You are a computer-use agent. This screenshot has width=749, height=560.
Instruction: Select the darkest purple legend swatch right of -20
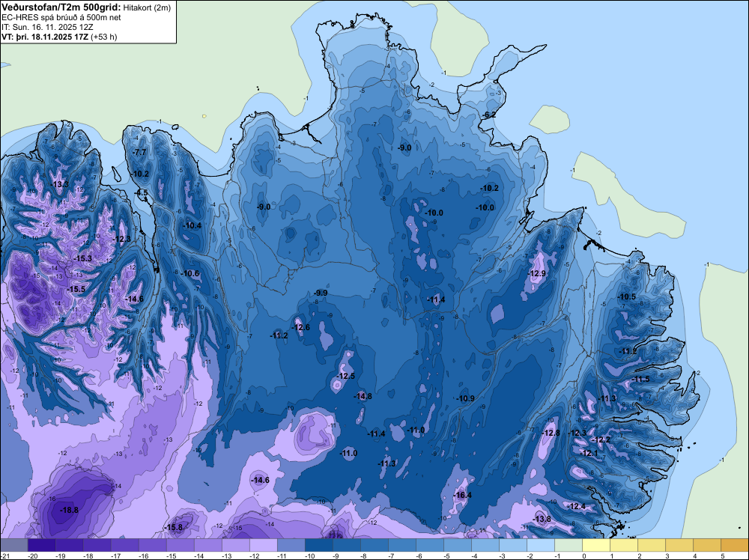click(41, 545)
